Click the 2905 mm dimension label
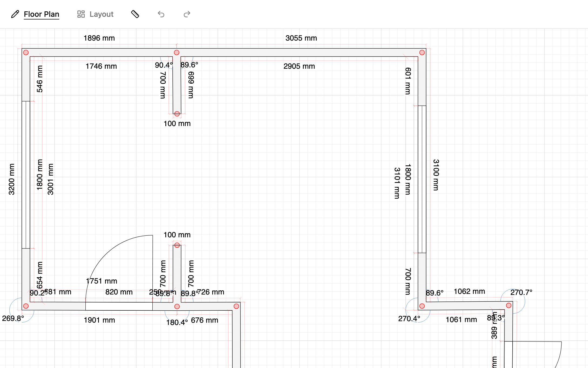588x368 pixels. click(x=299, y=66)
